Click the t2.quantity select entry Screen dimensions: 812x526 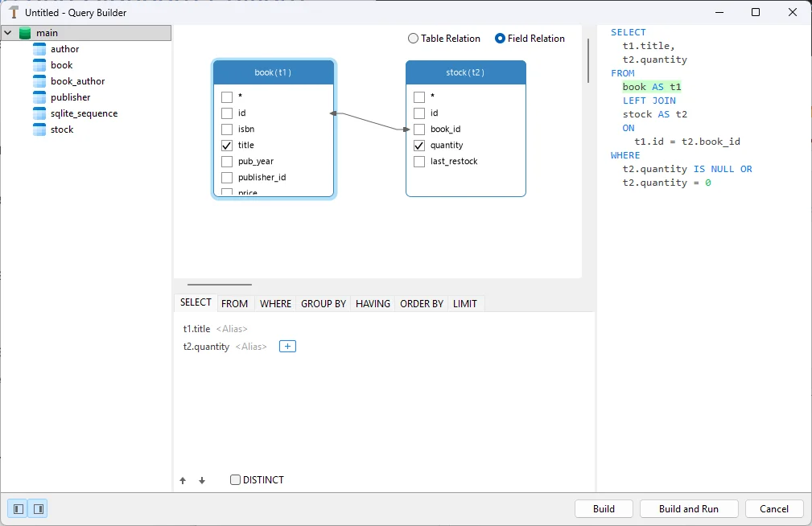[x=206, y=347]
